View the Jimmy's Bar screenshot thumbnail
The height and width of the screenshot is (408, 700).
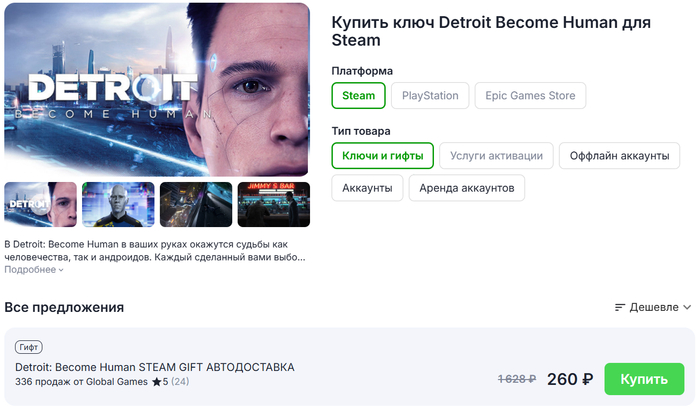click(x=273, y=204)
